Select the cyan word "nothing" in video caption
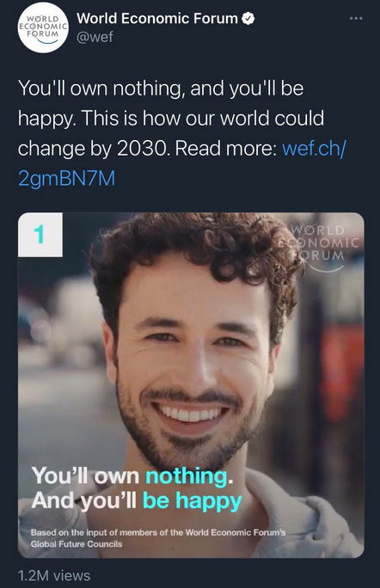The height and width of the screenshot is (588, 380). pyautogui.click(x=187, y=476)
